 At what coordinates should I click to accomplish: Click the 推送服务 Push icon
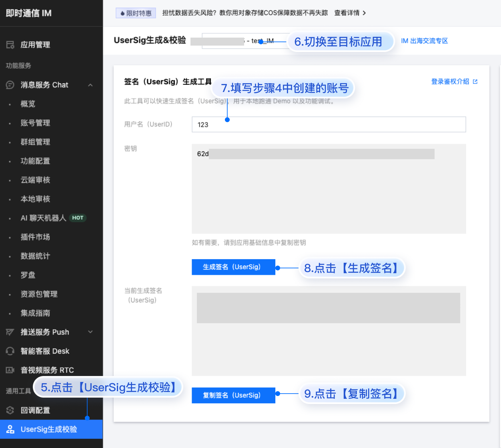[x=10, y=332]
